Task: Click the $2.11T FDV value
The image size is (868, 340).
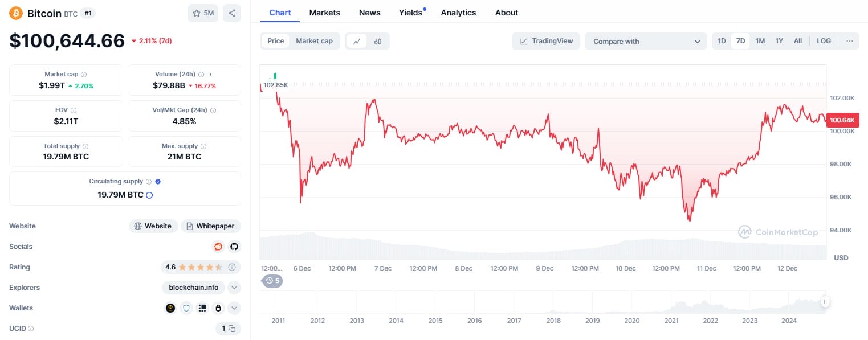Action: point(66,121)
